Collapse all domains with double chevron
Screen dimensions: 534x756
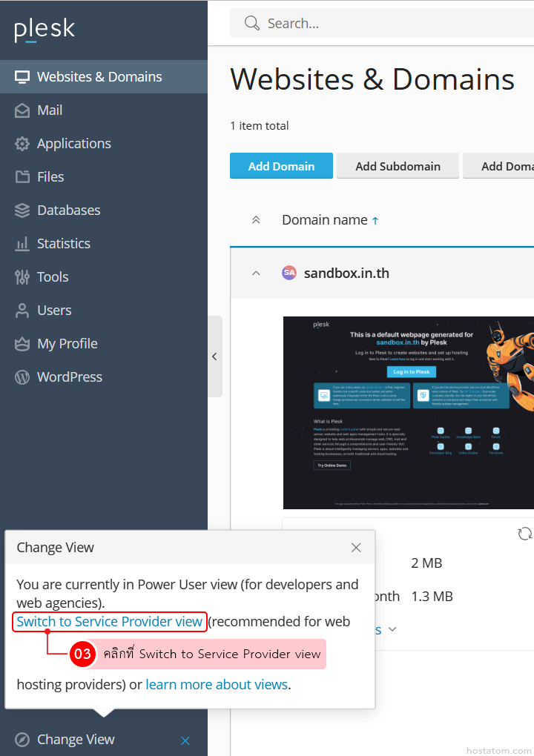click(x=256, y=220)
